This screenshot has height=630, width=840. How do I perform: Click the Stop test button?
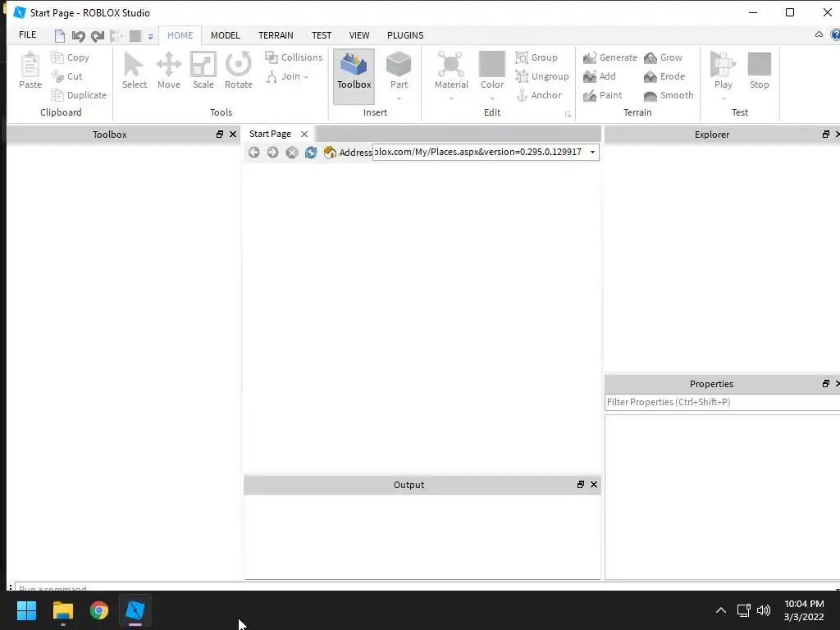pos(759,71)
